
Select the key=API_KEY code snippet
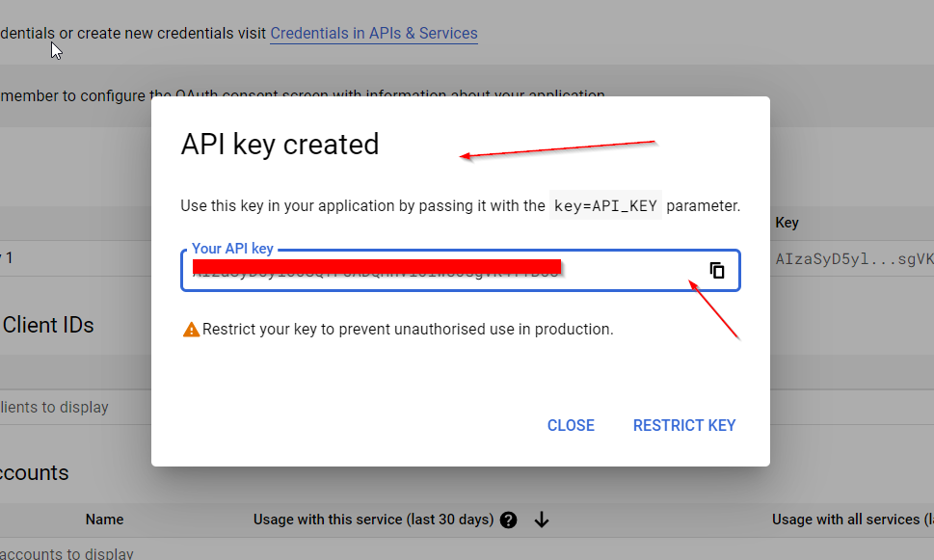pos(605,206)
